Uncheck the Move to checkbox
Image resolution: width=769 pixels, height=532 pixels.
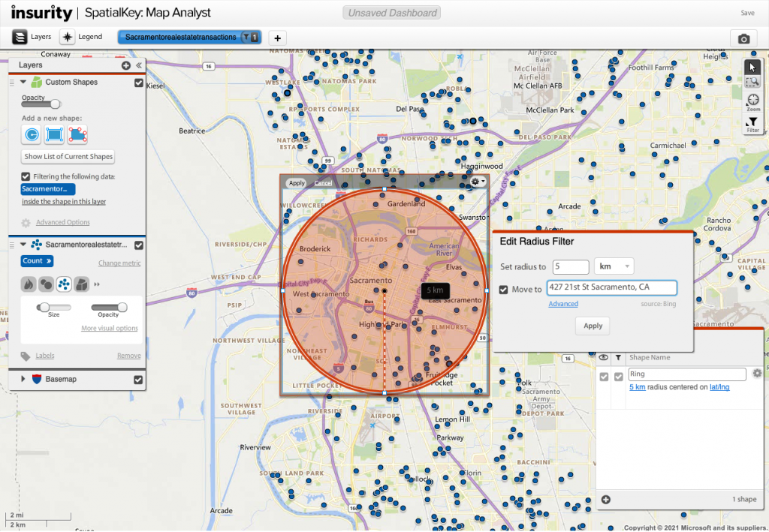[x=503, y=290]
